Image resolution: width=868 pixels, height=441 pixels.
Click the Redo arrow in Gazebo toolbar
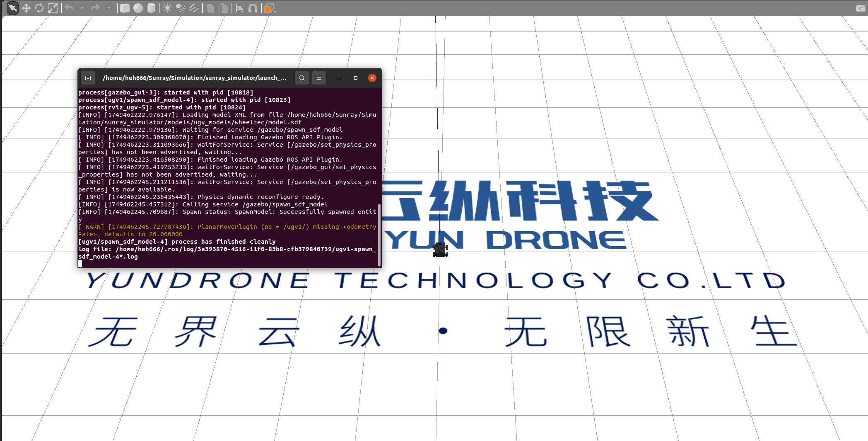[95, 8]
